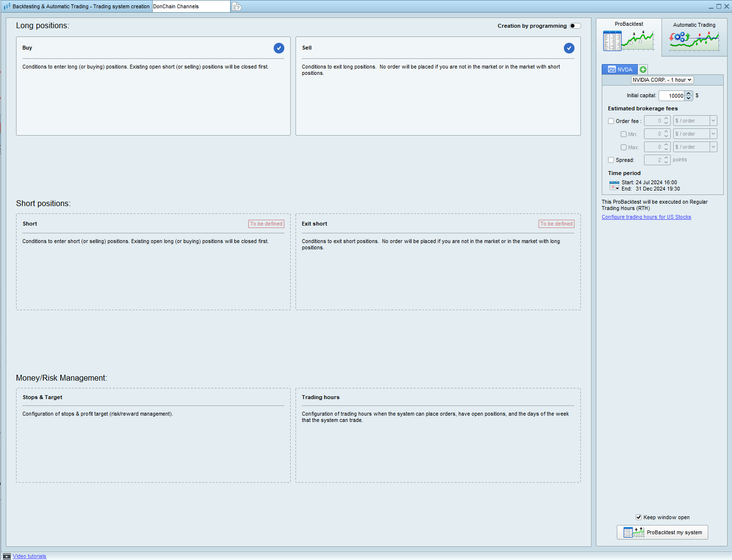The height and width of the screenshot is (560, 732).
Task: Open the Stops & Target configuration box
Action: 153,435
